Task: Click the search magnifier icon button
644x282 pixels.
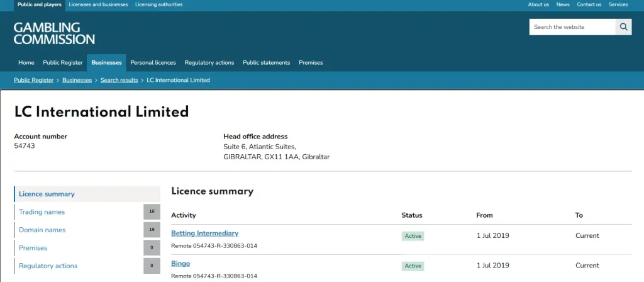Action: click(623, 27)
